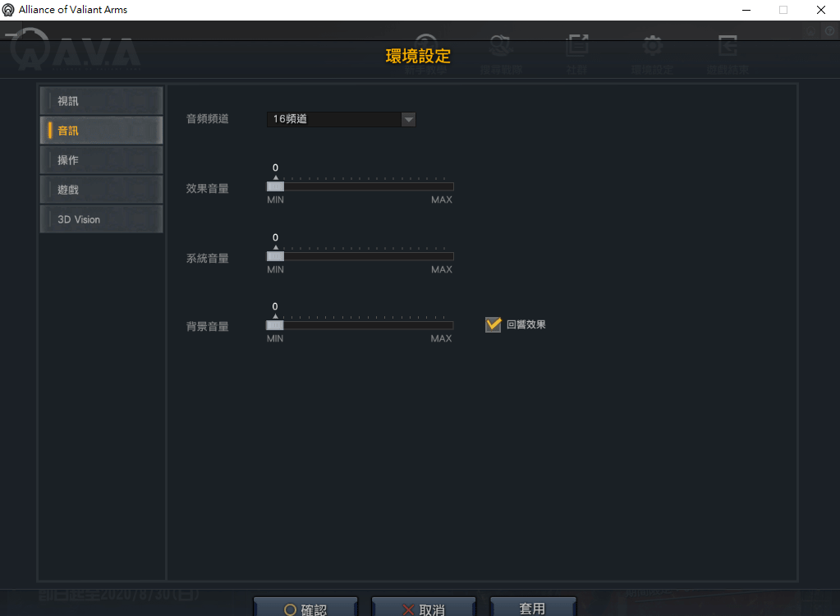Go to the 3D Vision tab

click(x=102, y=219)
